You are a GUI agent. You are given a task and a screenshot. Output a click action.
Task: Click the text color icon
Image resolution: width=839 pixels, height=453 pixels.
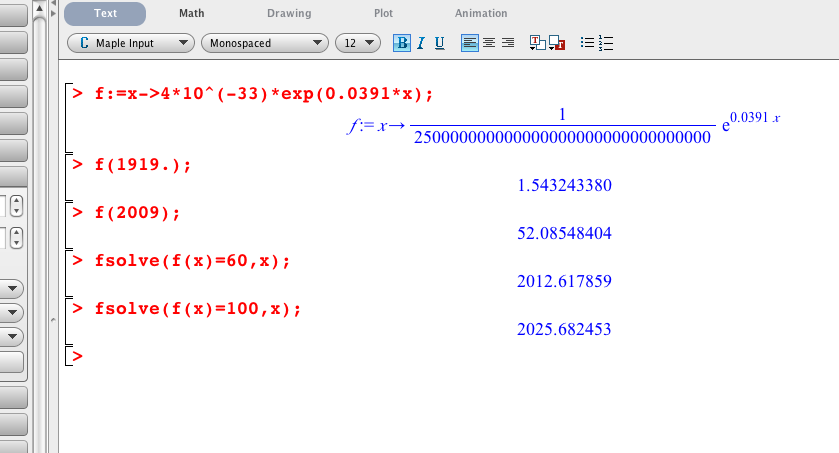coord(536,43)
